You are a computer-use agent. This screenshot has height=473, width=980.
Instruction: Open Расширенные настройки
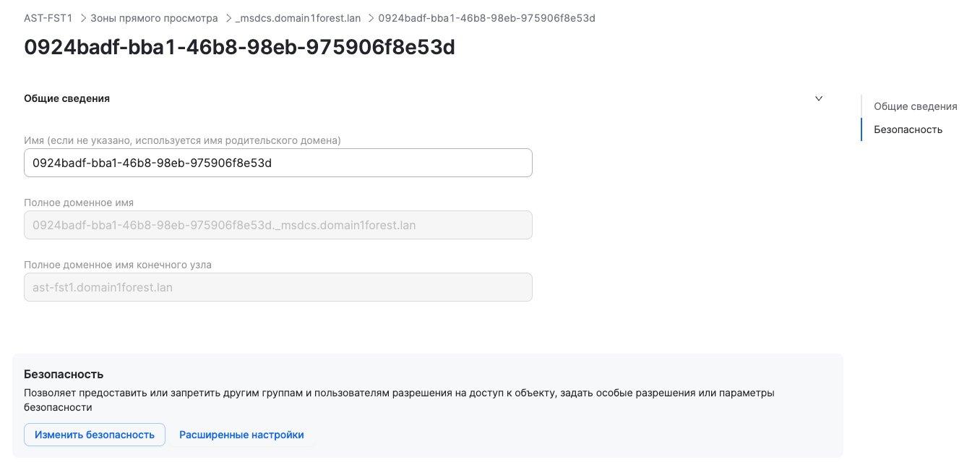point(241,435)
